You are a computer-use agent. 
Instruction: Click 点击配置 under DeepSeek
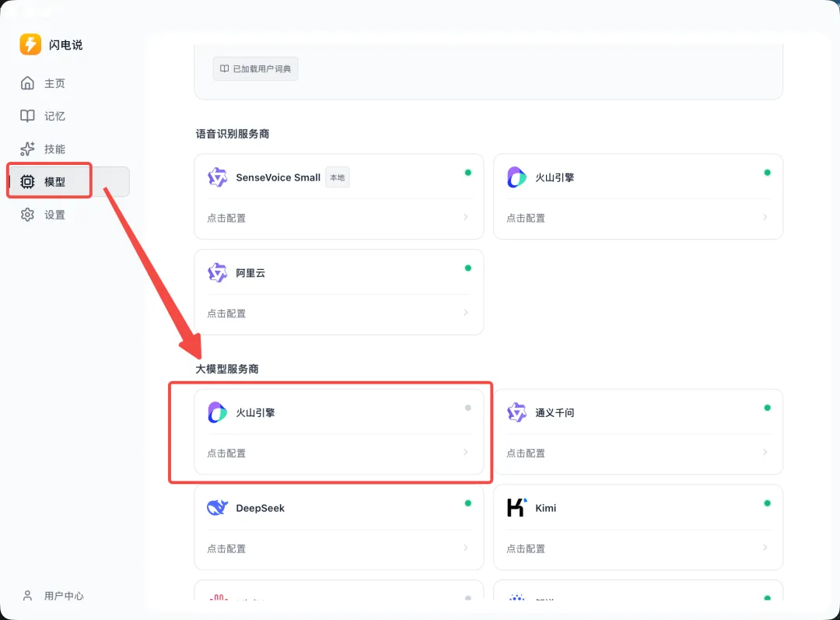(226, 548)
